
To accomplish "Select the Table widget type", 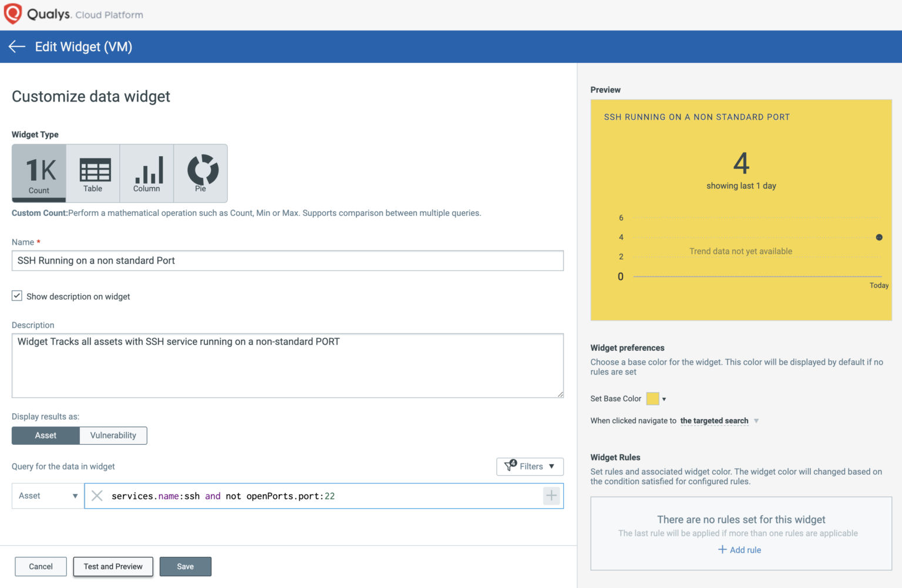I will click(94, 173).
